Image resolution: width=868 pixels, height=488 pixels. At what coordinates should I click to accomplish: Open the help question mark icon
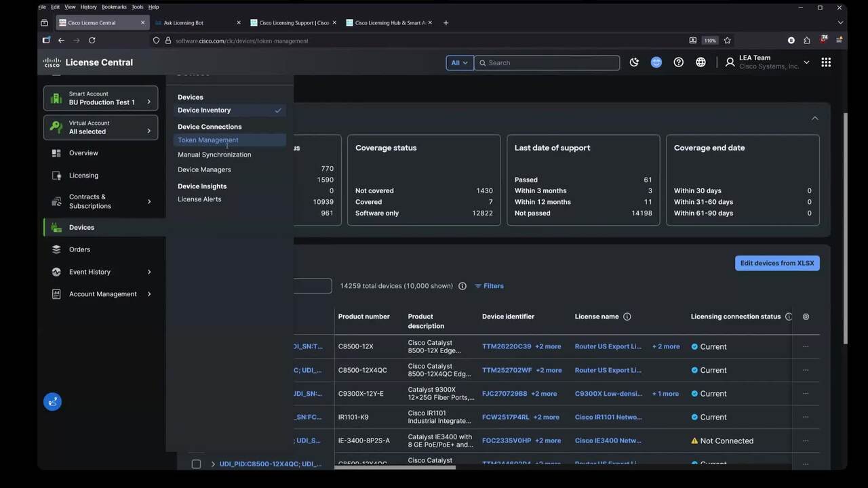pos(678,62)
